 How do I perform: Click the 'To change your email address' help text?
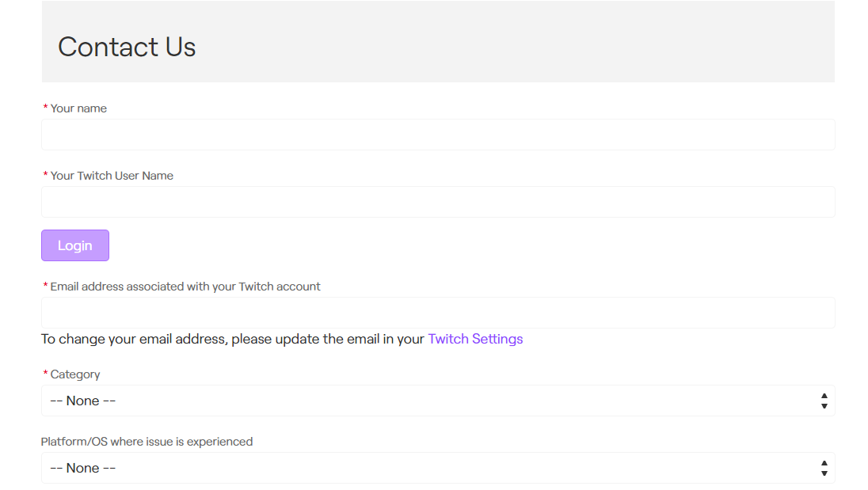coord(233,339)
